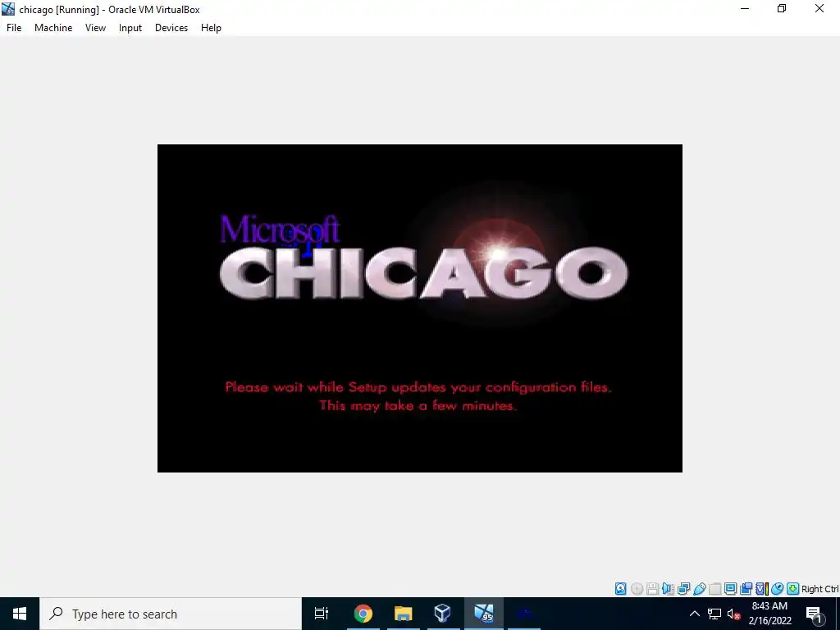Open the clock showing 8:43 AM
The width and height of the screenshot is (840, 630).
pyautogui.click(x=769, y=614)
